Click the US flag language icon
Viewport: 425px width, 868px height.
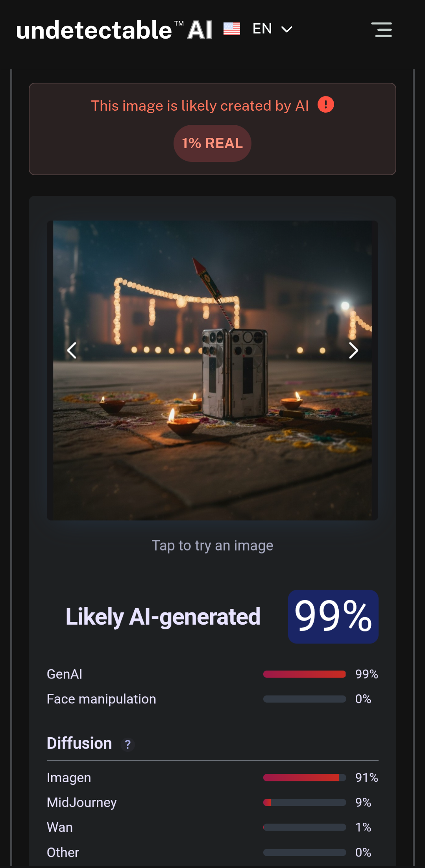pos(232,29)
